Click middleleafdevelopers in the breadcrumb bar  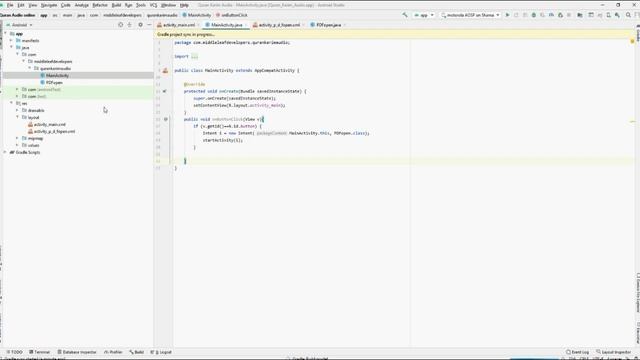[122, 15]
